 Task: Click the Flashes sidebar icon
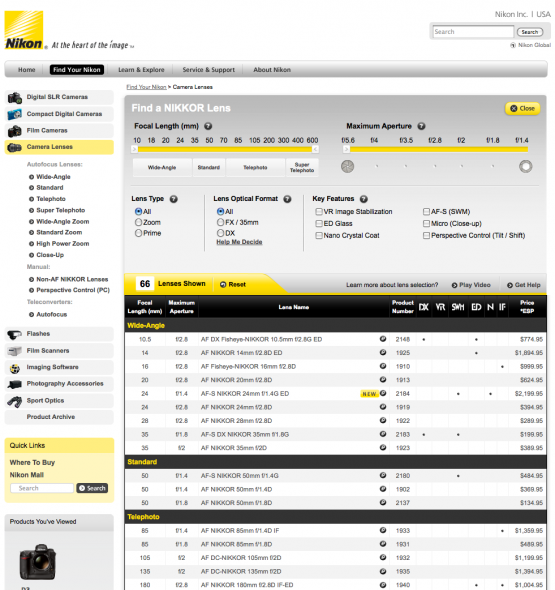(14, 334)
